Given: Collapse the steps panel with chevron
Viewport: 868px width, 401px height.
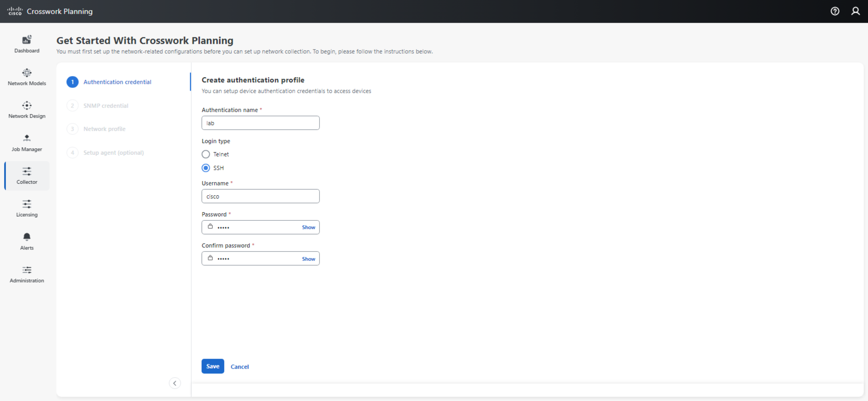Looking at the screenshot, I should 174,383.
